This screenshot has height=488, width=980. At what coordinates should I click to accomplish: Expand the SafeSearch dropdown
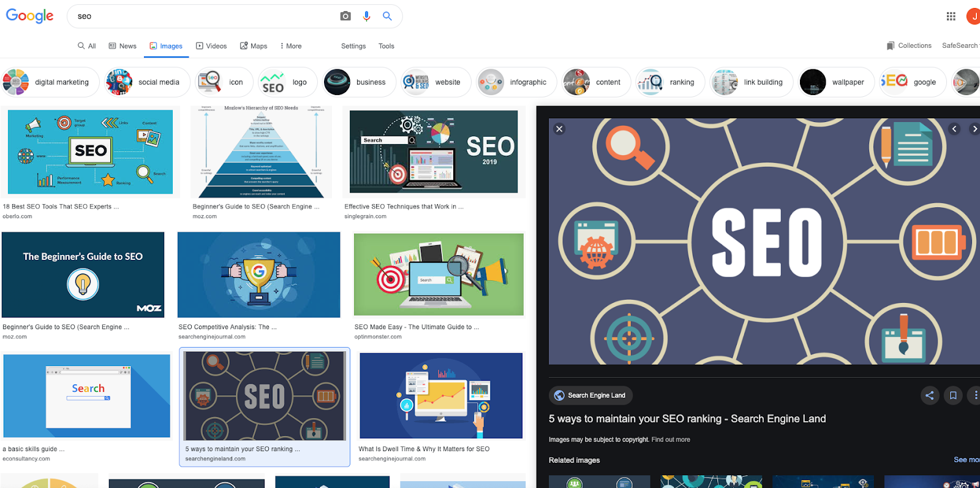960,45
